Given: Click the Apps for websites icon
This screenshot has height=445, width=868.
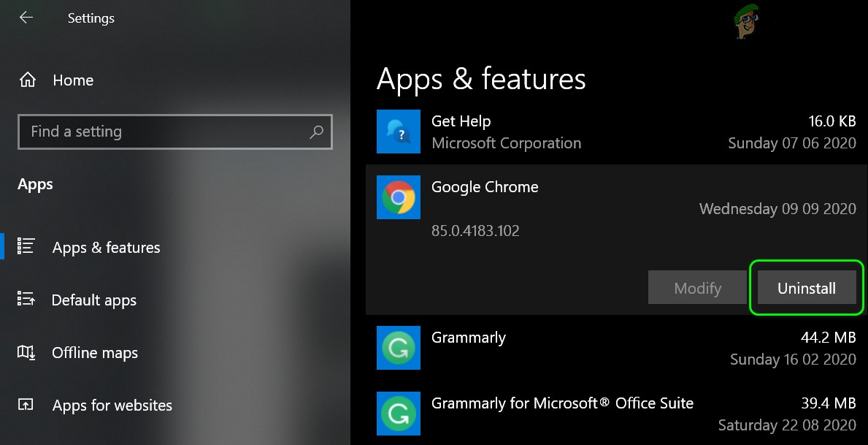Looking at the screenshot, I should pos(26,405).
